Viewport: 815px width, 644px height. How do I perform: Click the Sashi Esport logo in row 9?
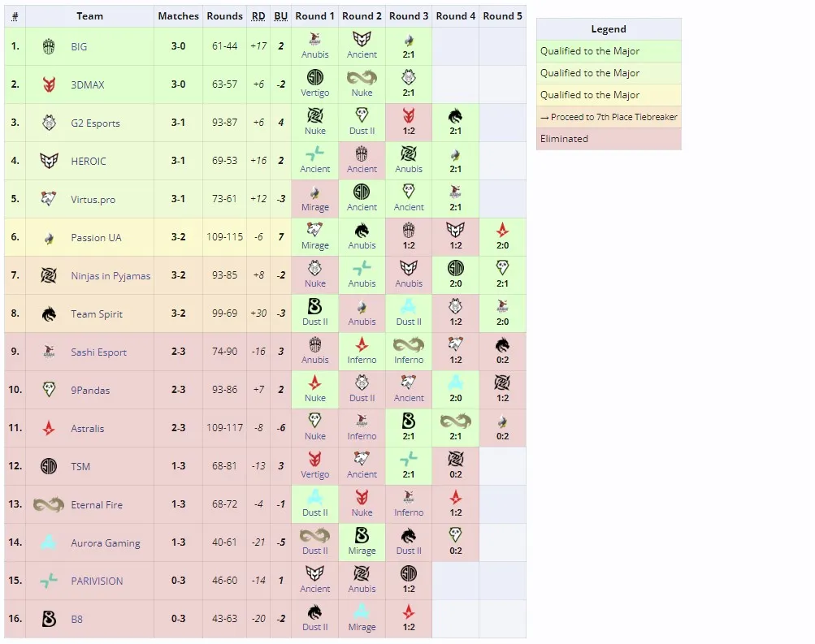(48, 352)
